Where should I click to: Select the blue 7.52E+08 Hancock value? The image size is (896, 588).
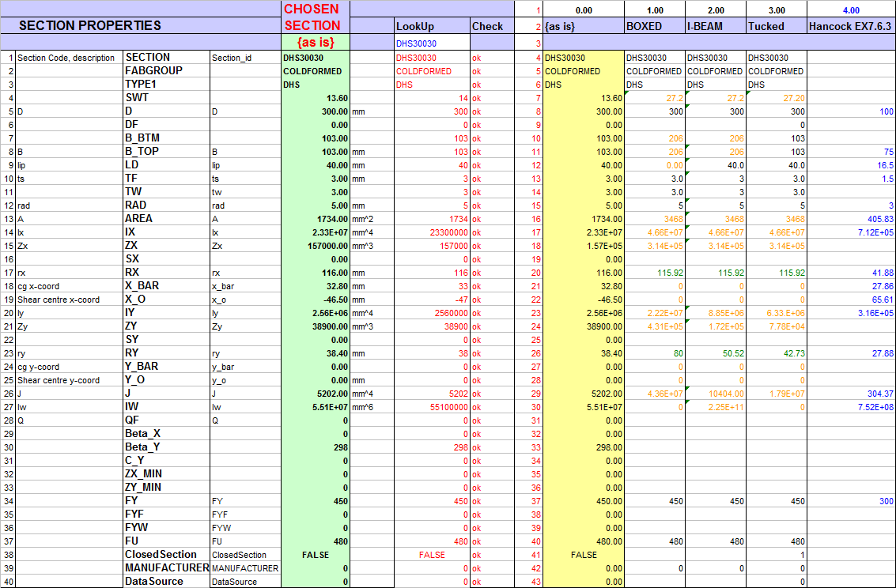(851, 407)
